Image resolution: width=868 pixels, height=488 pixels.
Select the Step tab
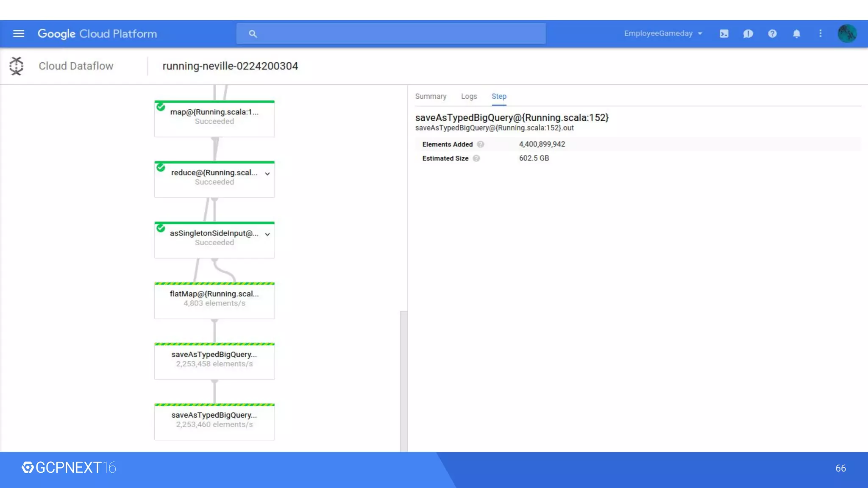coord(499,97)
